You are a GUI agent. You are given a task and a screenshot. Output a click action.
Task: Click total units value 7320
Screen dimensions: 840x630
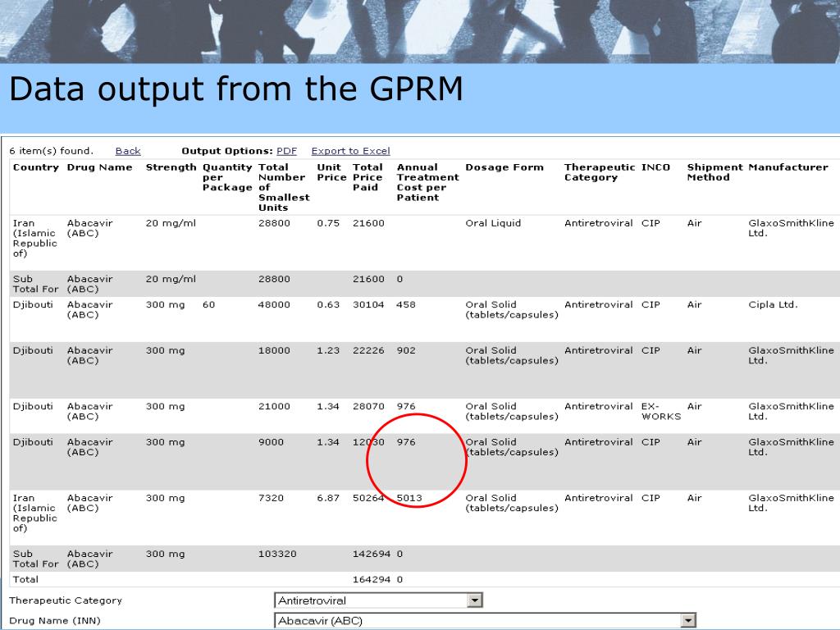tap(271, 498)
